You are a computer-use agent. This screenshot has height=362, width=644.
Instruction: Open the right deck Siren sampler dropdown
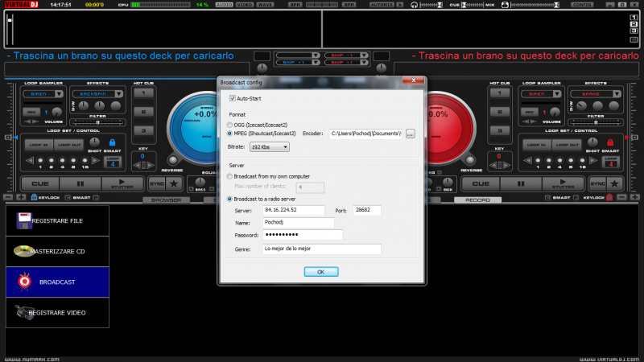pyautogui.click(x=541, y=94)
